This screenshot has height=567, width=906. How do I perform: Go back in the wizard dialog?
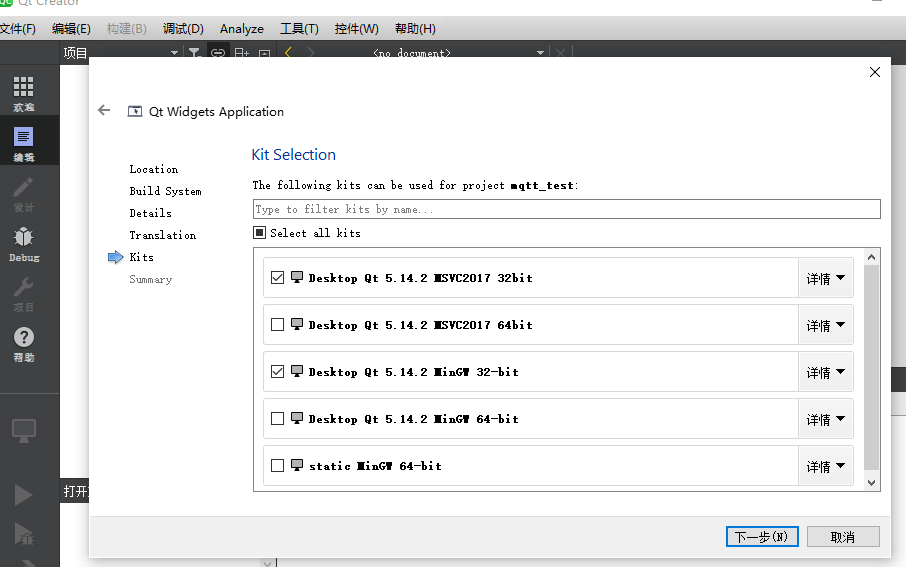104,110
